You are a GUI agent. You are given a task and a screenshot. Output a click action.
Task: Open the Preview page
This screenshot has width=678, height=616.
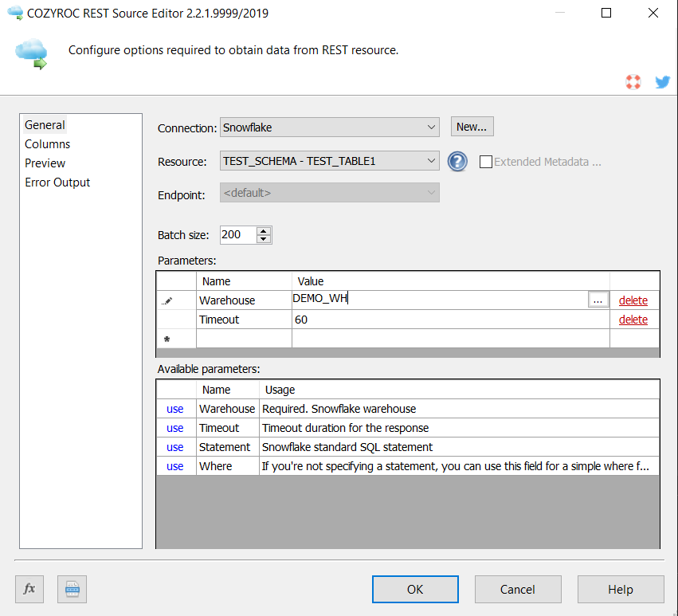pyautogui.click(x=45, y=163)
